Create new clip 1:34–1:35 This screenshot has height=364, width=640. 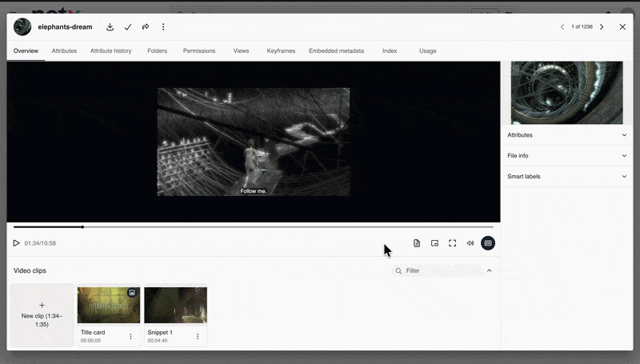[42, 315]
